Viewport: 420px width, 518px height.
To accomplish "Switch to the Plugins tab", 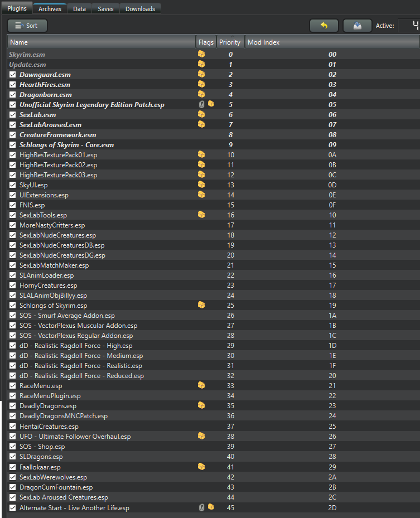I will tap(17, 8).
